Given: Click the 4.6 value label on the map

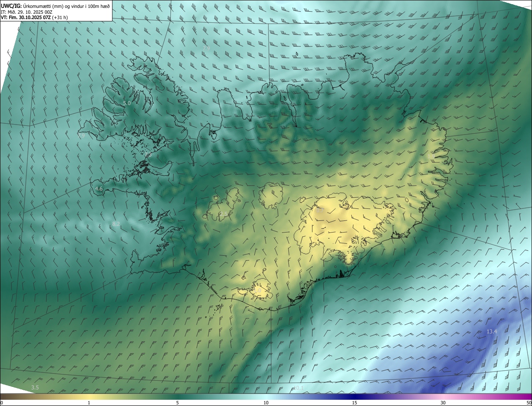Looking at the screenshot, I should pyautogui.click(x=99, y=188).
